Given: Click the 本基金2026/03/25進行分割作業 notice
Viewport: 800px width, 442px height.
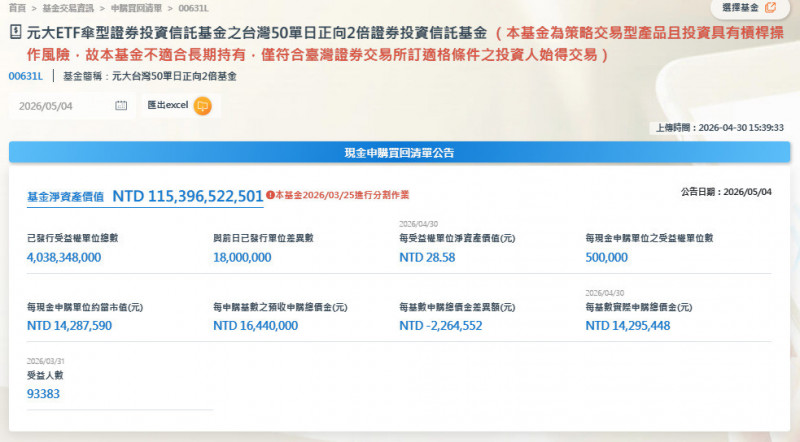Looking at the screenshot, I should pos(342,195).
